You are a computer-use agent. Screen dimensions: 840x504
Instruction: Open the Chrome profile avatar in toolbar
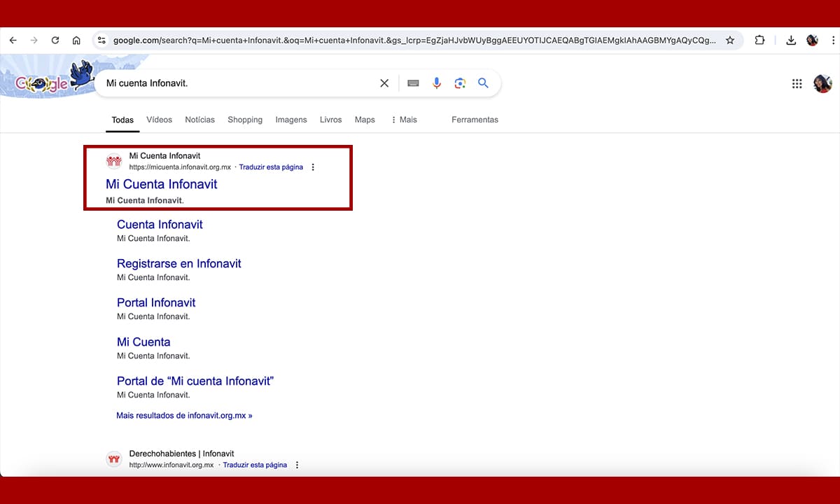812,41
